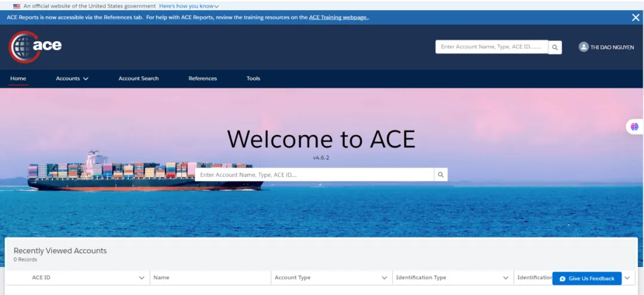
Task: Click the Give Us Feedback button
Action: pos(587,278)
